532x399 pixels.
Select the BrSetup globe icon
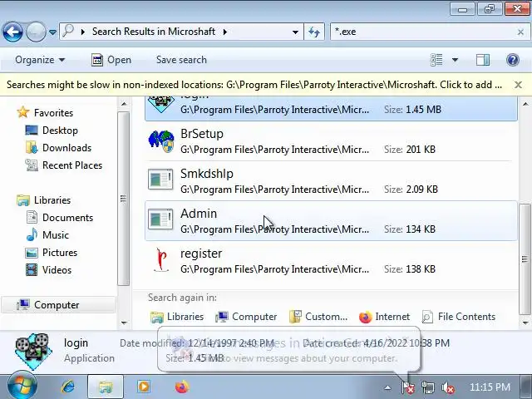161,140
